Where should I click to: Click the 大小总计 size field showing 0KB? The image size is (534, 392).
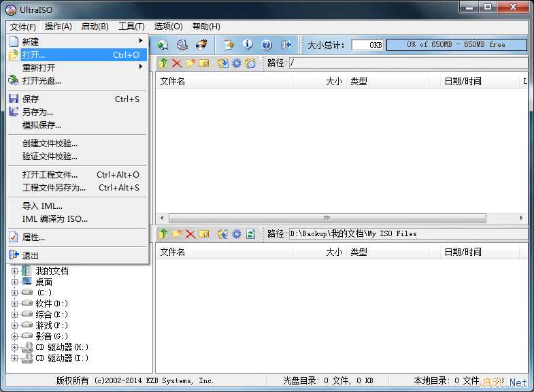[x=367, y=45]
